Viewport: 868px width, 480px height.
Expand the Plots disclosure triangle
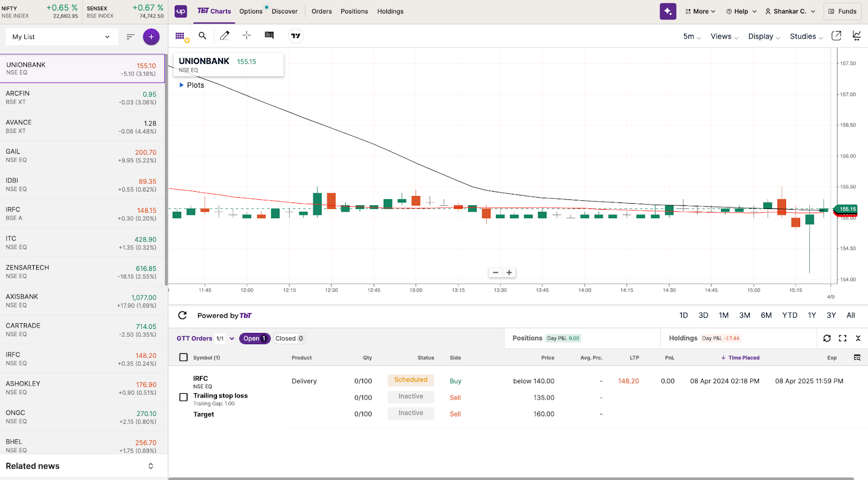[182, 85]
